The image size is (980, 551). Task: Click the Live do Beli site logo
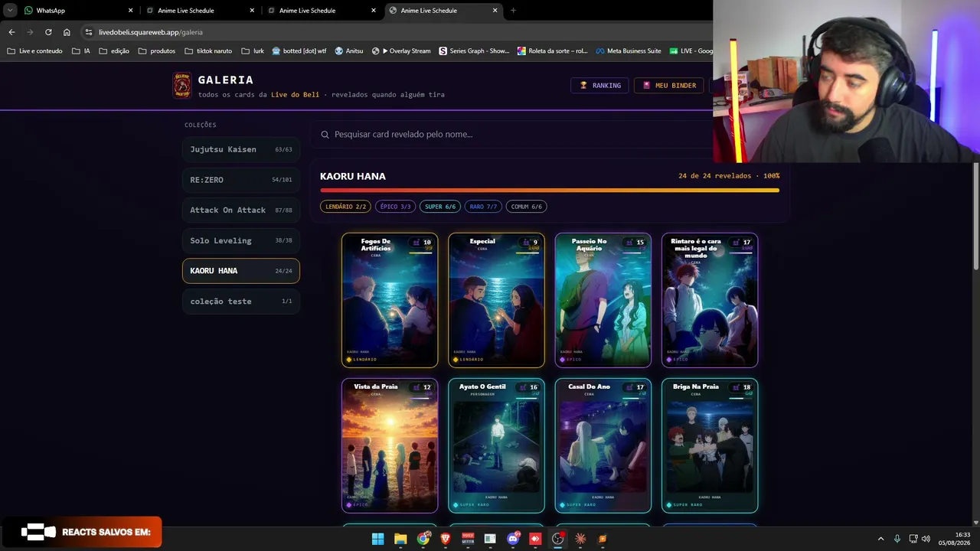coord(182,86)
